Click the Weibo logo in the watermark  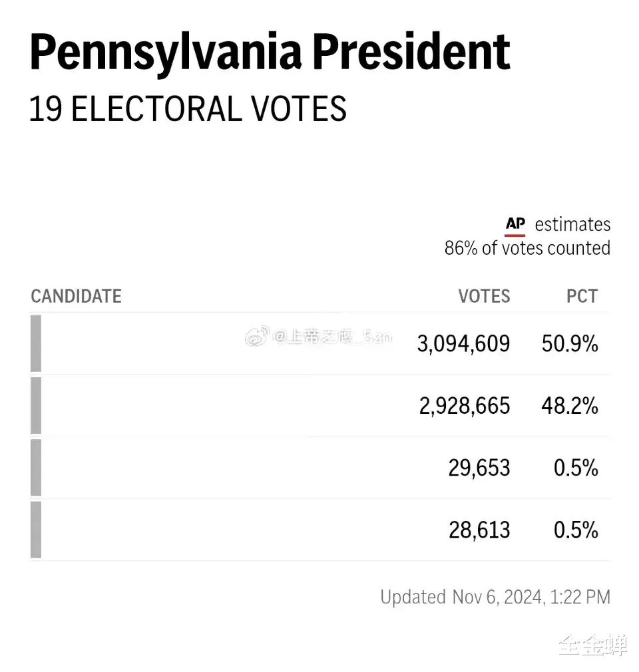[256, 337]
